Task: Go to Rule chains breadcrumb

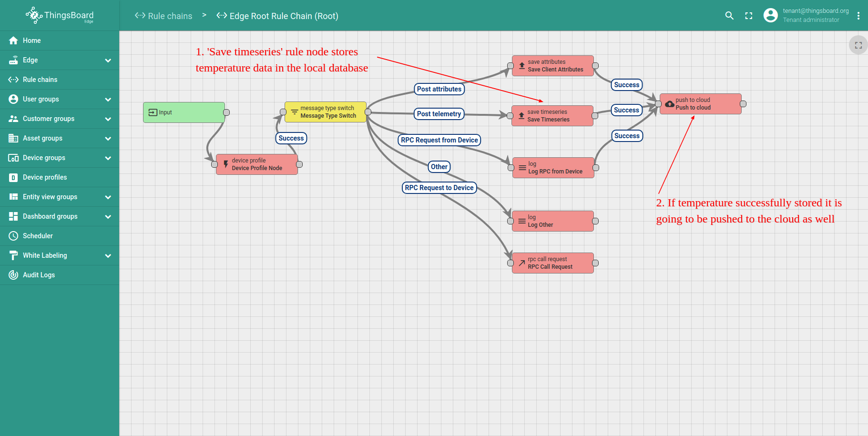Action: [163, 16]
